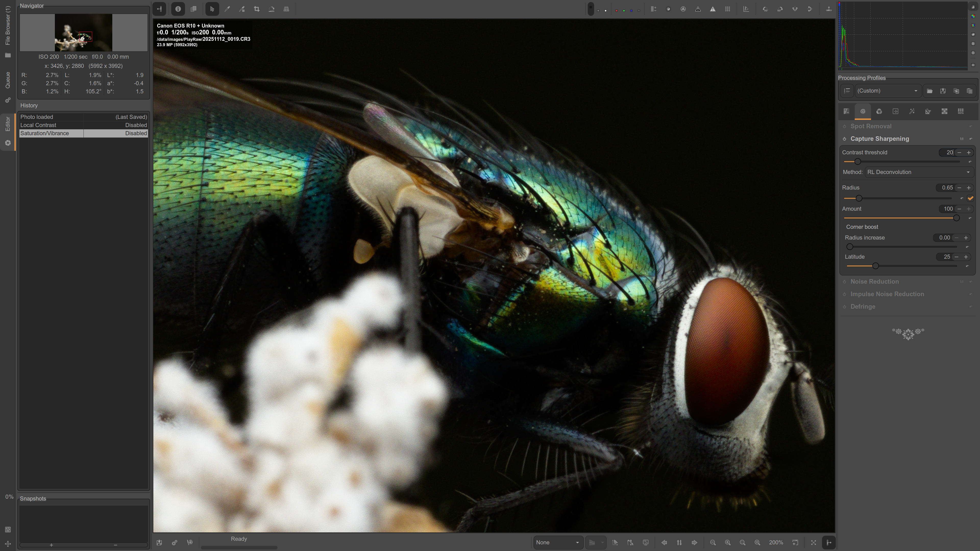Viewport: 980px width, 551px height.
Task: Select the Straighten / fine rotation tool
Action: pos(272,9)
